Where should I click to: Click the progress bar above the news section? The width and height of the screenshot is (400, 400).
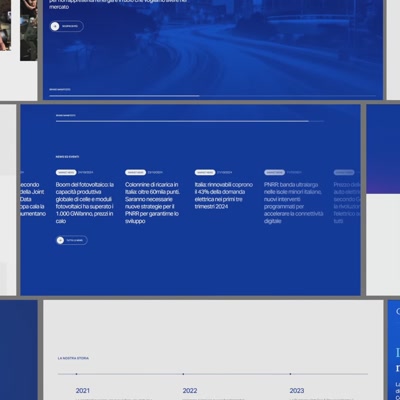click(190, 121)
